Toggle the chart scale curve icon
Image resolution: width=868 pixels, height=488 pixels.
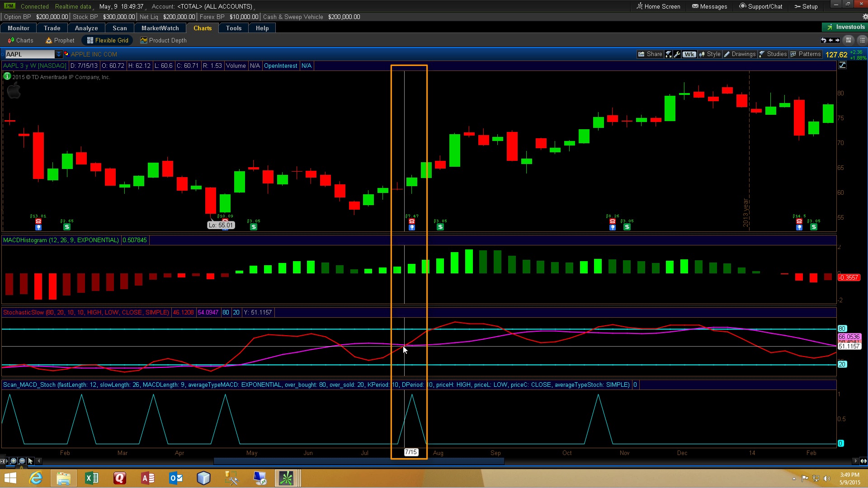(842, 66)
